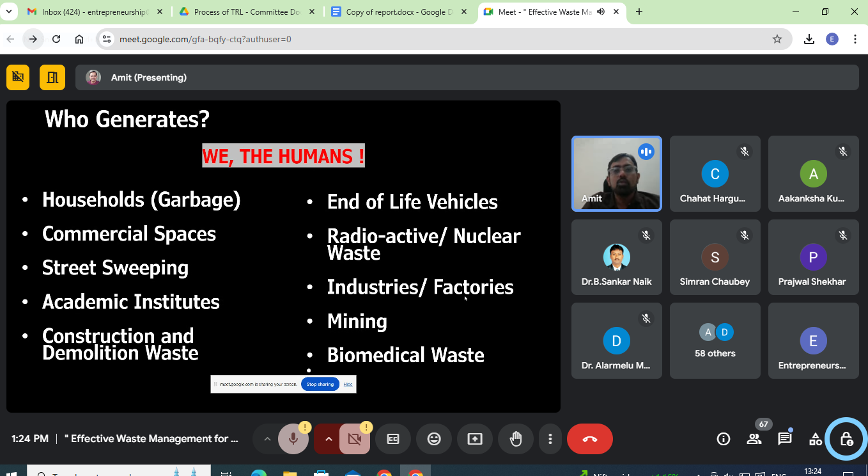The image size is (868, 476).
Task: Open the 58 others participant tile
Action: 715,341
